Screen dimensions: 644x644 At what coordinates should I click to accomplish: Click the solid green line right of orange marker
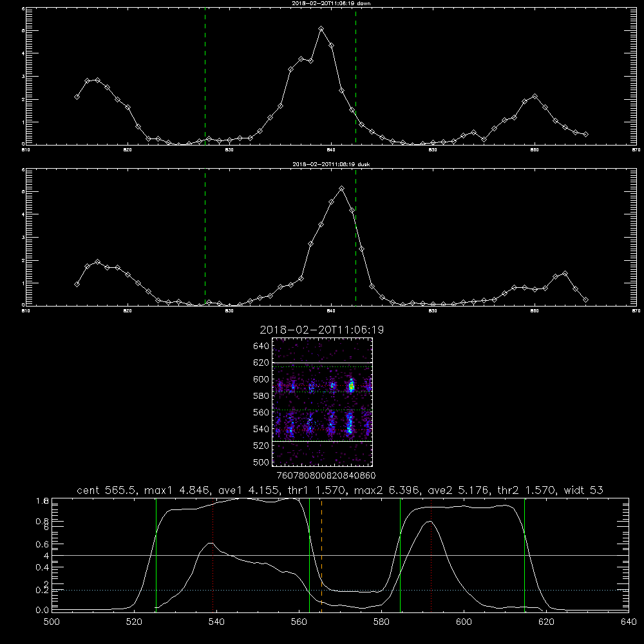[400, 554]
